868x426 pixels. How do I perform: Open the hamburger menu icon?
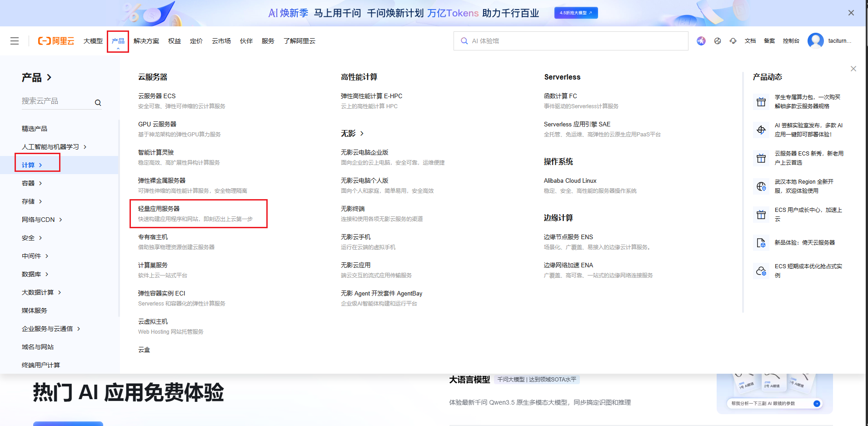tap(15, 41)
